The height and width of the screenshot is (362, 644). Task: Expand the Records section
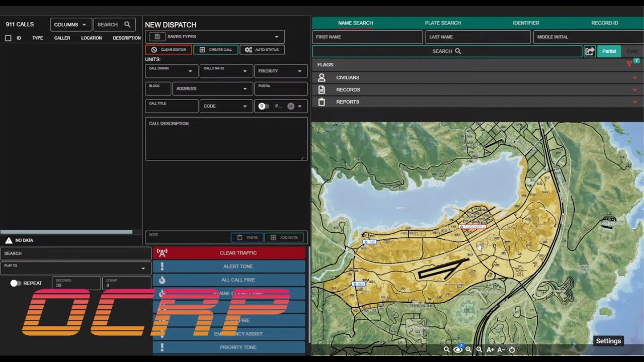pyautogui.click(x=635, y=89)
